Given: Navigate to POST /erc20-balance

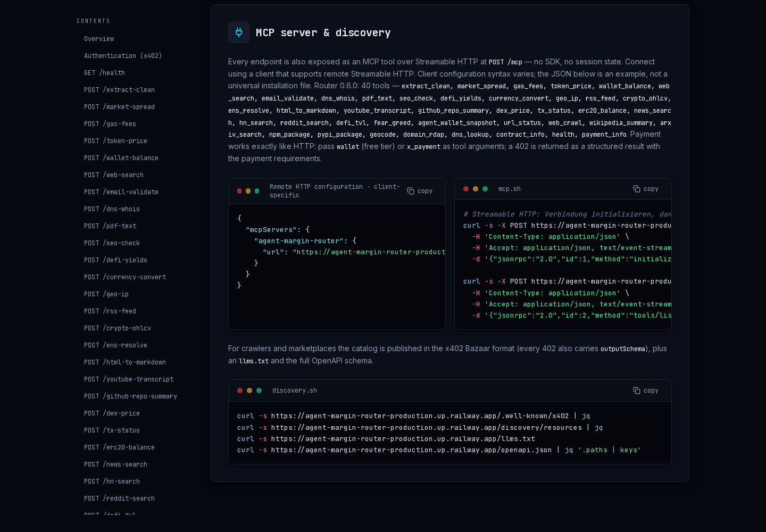Looking at the screenshot, I should 119,447.
